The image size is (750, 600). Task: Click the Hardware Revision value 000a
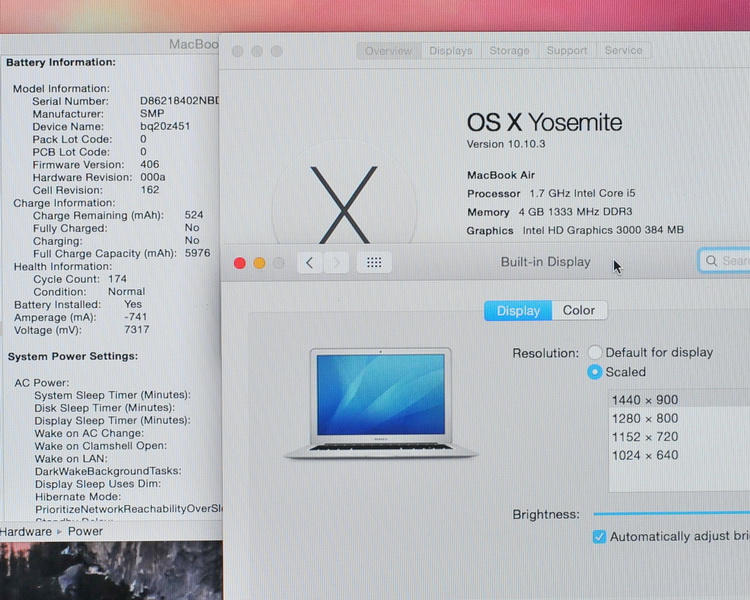(153, 177)
